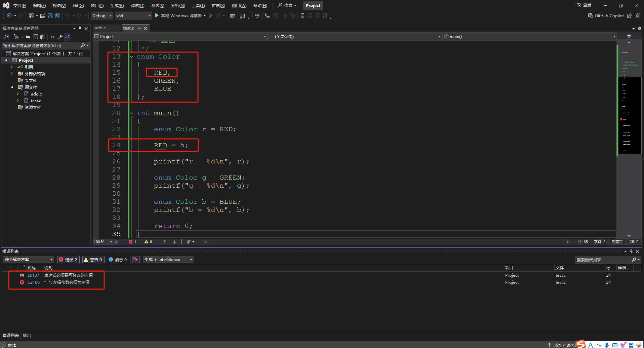The image size is (644, 348).
Task: Click the collapse all icon in Solution Explorer
Action: (35, 37)
